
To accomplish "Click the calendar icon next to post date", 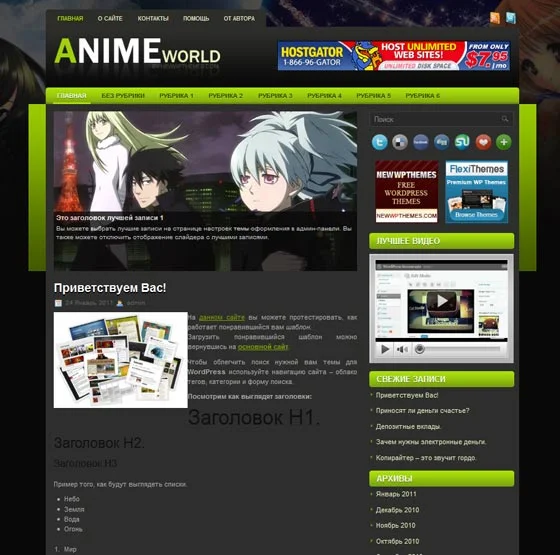I will point(58,303).
